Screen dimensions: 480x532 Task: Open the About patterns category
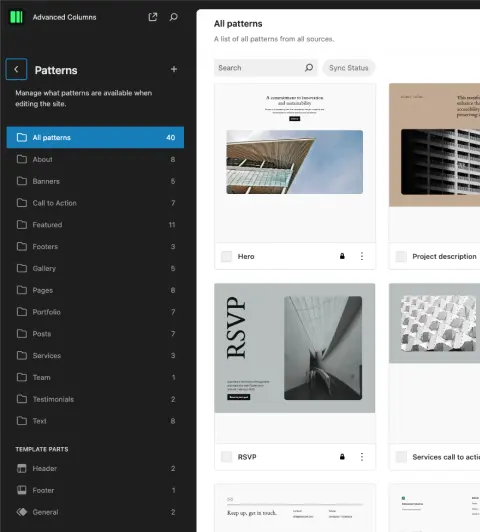[x=95, y=159]
